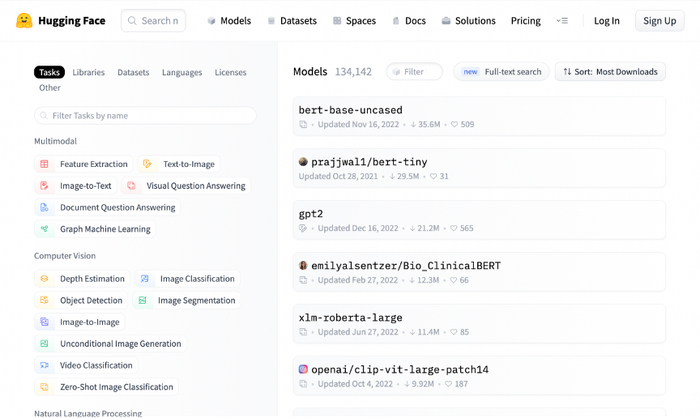Focus the Filter Tasks by name field

click(150, 116)
